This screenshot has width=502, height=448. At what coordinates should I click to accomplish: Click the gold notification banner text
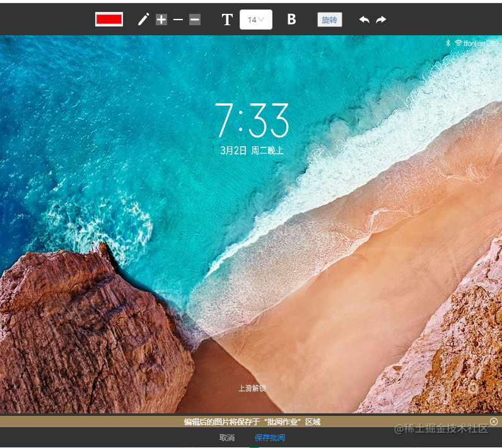[x=252, y=422]
